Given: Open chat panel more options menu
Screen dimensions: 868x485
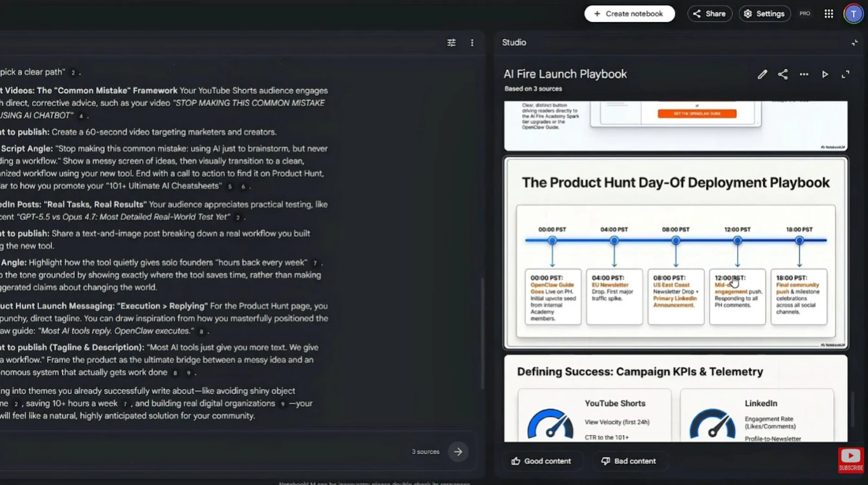Looking at the screenshot, I should tap(472, 42).
